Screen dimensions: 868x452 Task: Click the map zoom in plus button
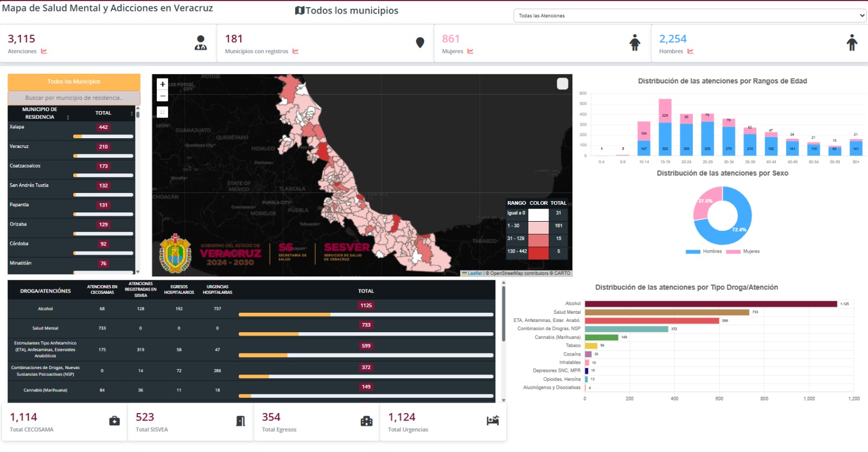(162, 84)
